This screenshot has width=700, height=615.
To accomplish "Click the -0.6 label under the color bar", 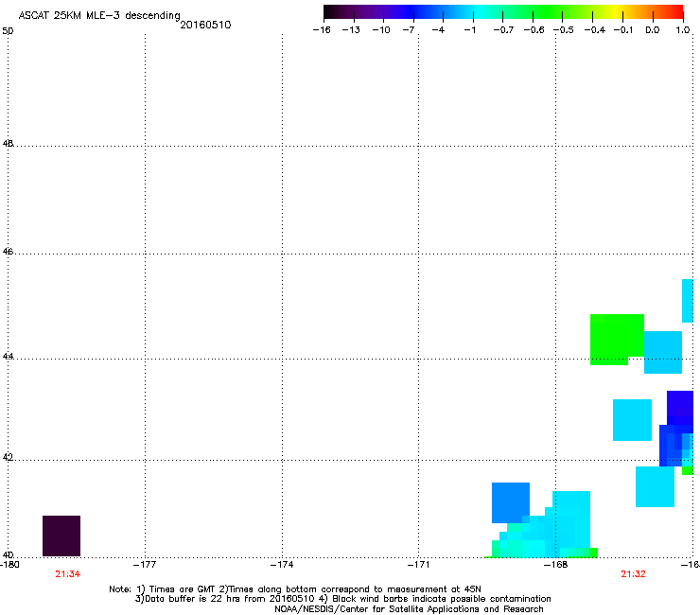I will coord(534,30).
